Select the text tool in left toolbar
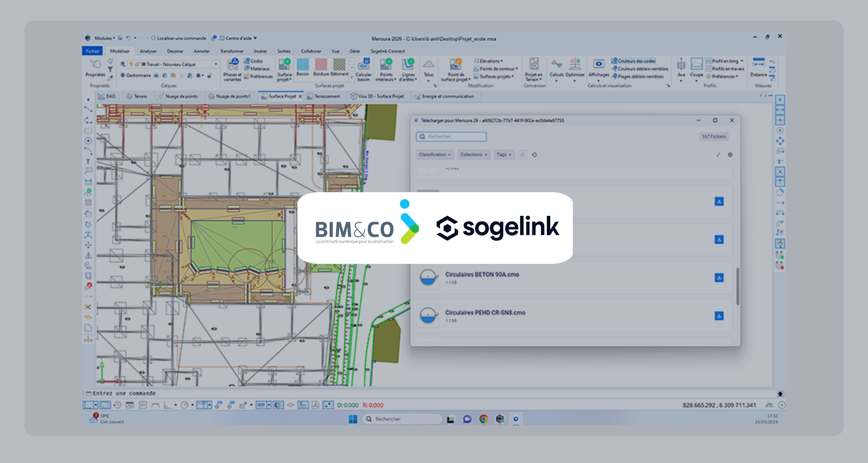868x463 pixels. coord(88,161)
